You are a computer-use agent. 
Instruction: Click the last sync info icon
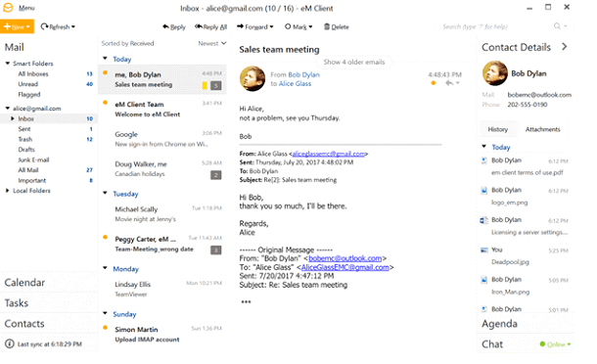click(10, 343)
